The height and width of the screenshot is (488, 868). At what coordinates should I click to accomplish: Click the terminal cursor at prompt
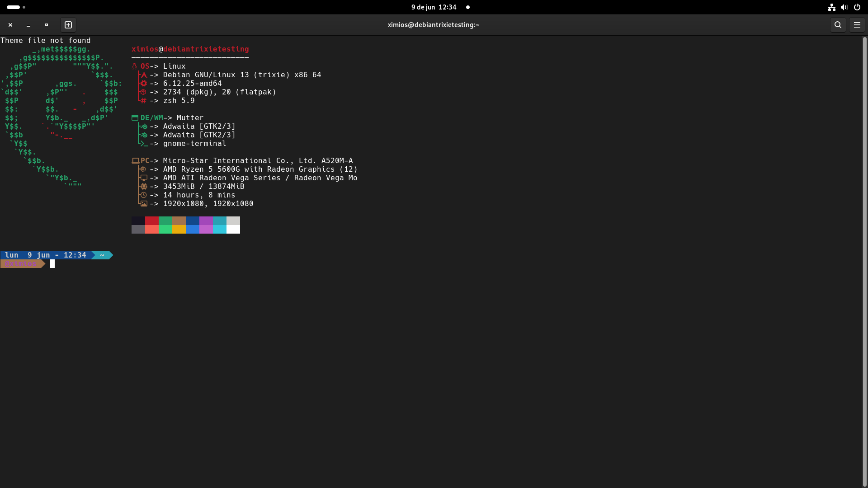tap(52, 264)
